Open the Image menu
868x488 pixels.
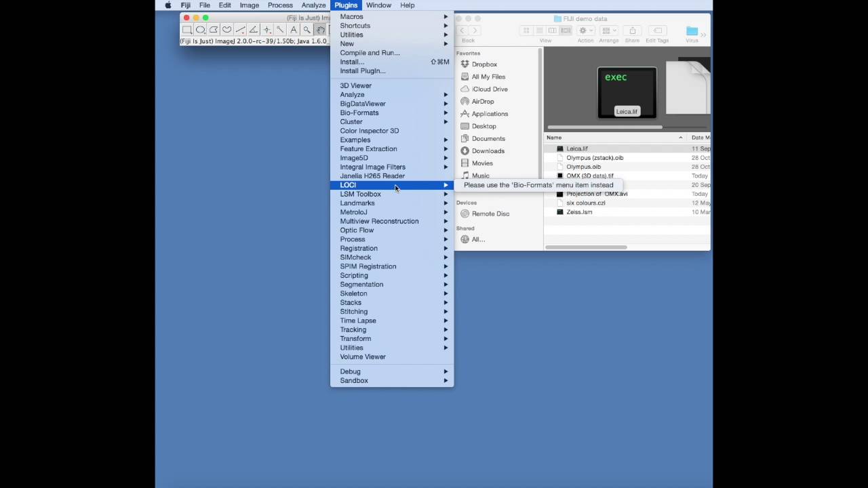[x=249, y=5]
